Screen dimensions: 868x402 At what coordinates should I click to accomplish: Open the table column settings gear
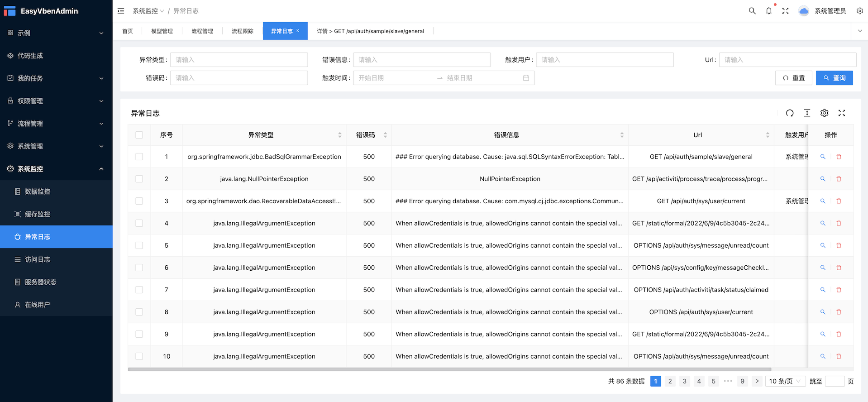(x=825, y=113)
